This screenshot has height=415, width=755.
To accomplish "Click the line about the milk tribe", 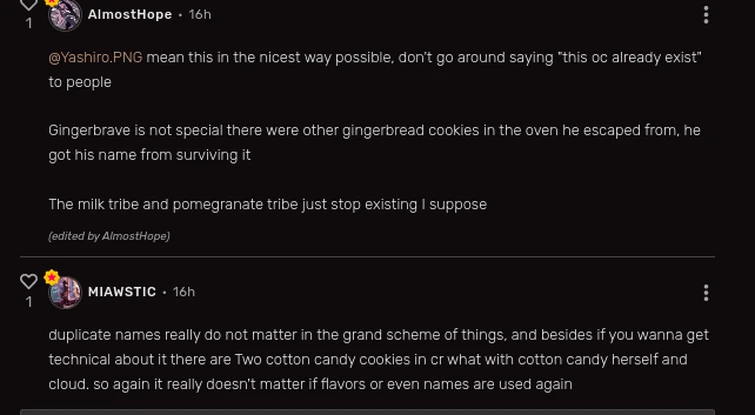I will coord(267,204).
